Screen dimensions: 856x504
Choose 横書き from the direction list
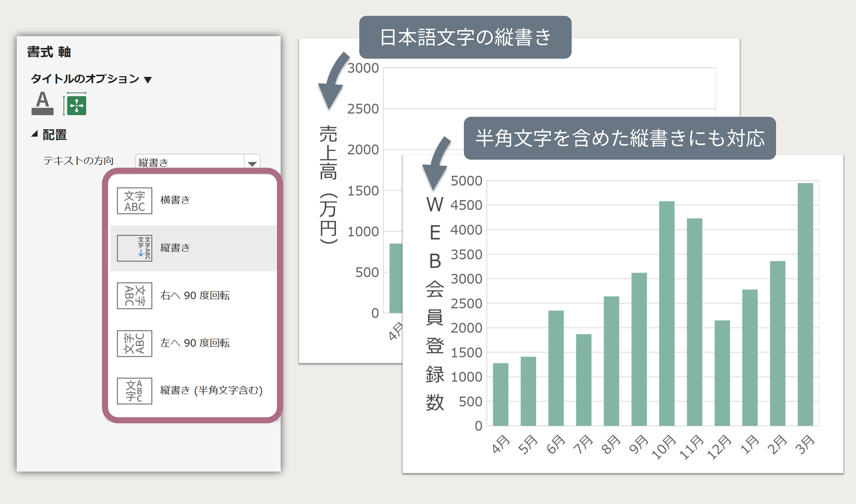point(194,200)
